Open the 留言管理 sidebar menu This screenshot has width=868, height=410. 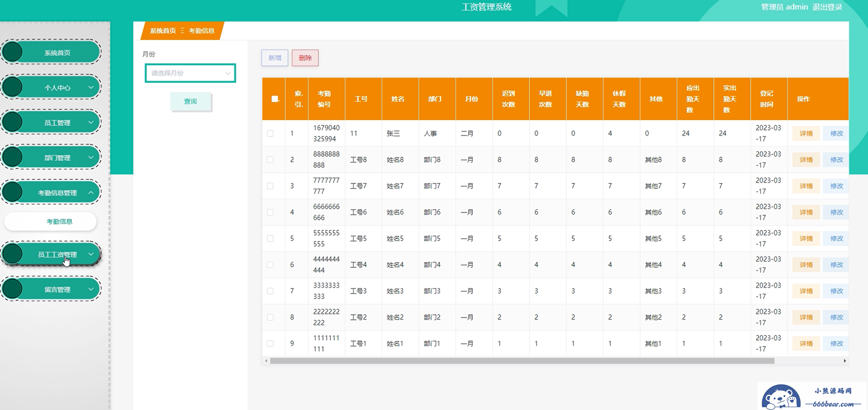[51, 289]
